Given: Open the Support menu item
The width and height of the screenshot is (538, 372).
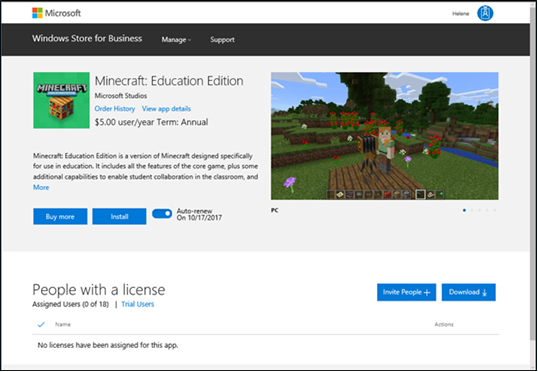Looking at the screenshot, I should pos(222,39).
